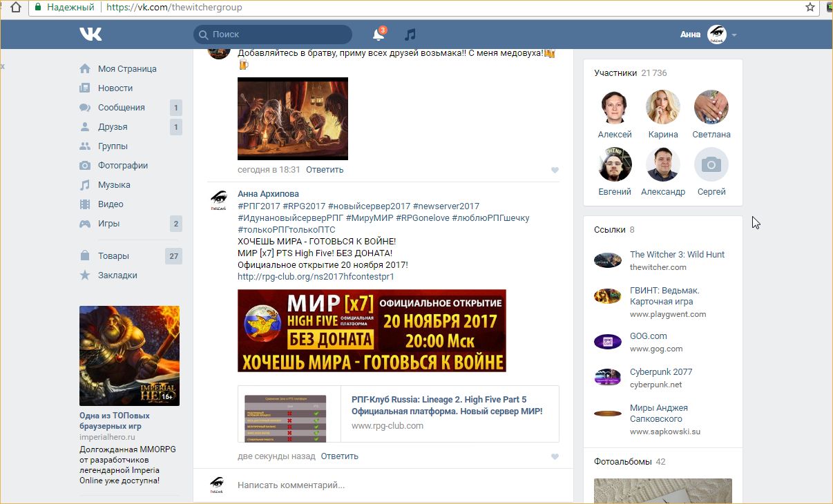
Task: Click the Поиск search field
Action: 273,35
